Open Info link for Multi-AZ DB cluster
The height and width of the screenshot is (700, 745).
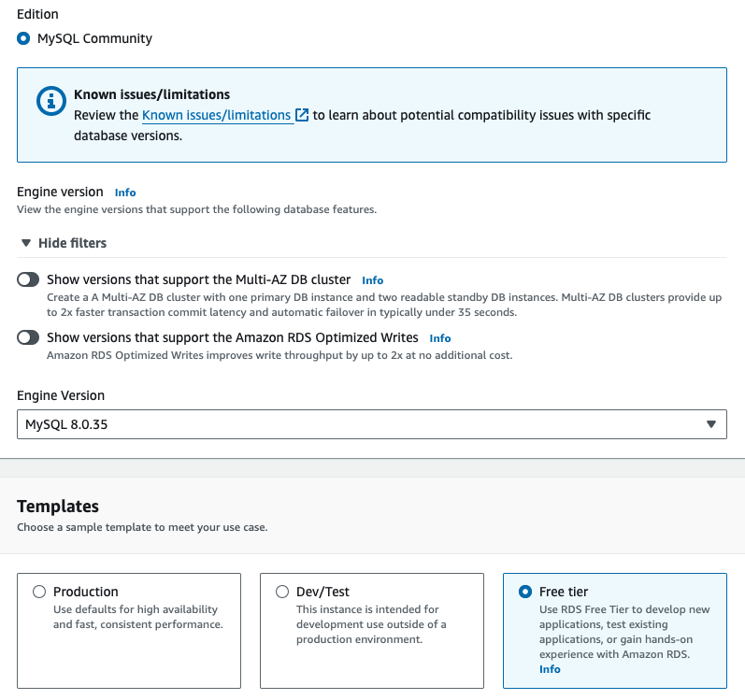point(372,280)
